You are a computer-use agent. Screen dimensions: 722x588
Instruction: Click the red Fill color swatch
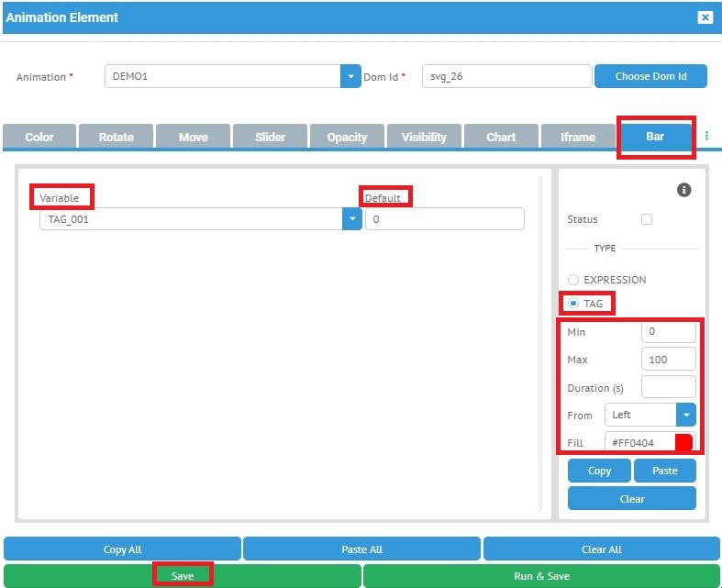tap(683, 443)
